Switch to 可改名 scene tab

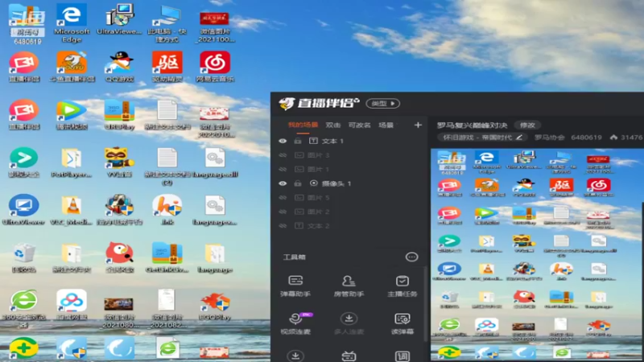(x=359, y=125)
